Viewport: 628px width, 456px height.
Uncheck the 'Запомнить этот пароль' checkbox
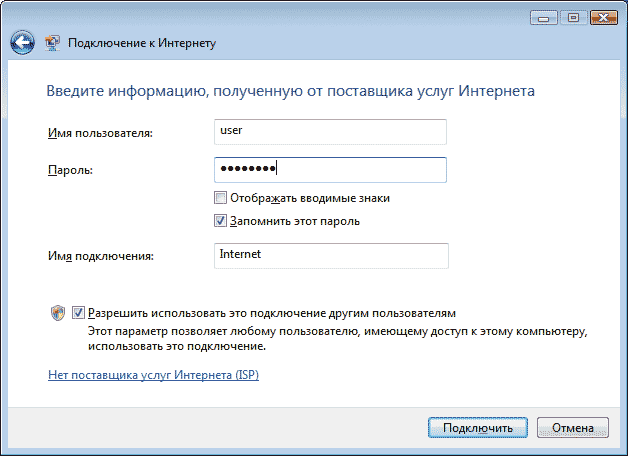click(x=221, y=221)
